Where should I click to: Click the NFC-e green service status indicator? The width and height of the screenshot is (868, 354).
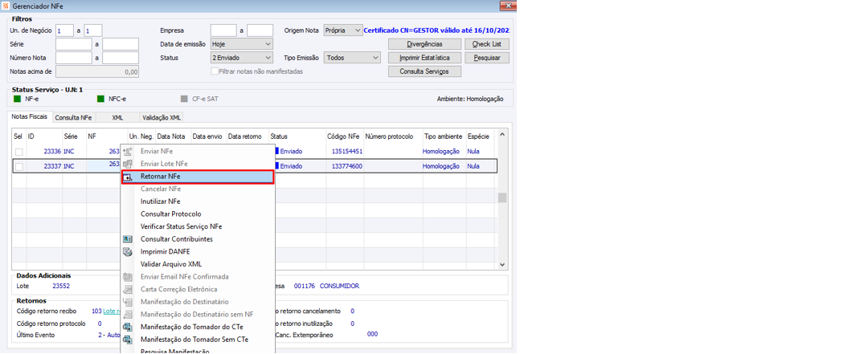pos(100,100)
